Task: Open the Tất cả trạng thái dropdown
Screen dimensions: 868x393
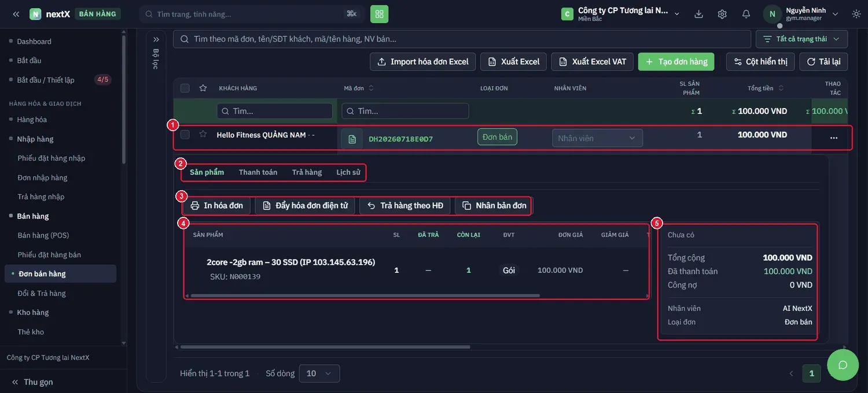Action: point(802,39)
